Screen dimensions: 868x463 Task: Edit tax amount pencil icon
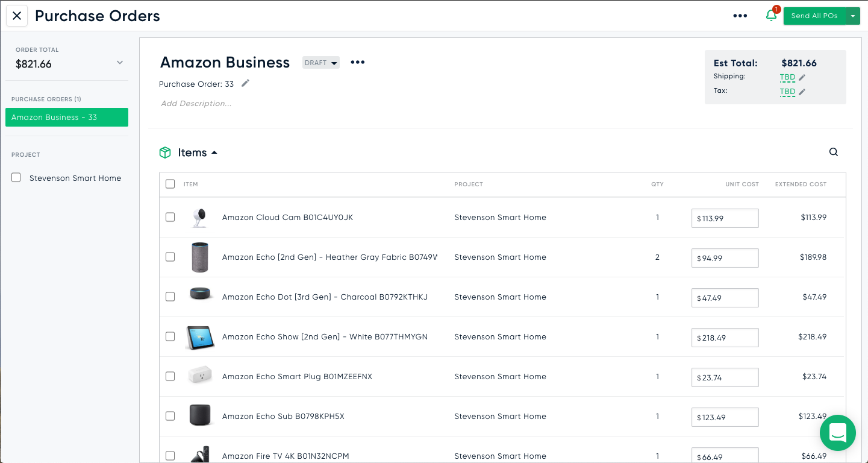[x=802, y=92]
